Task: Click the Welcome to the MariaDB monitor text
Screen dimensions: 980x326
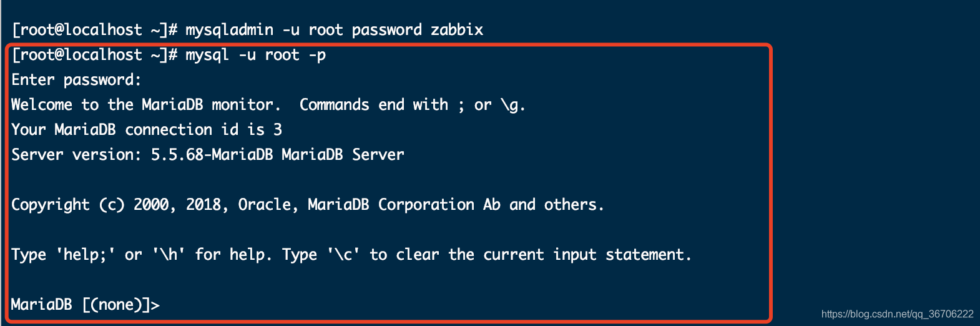Action: pos(143,105)
